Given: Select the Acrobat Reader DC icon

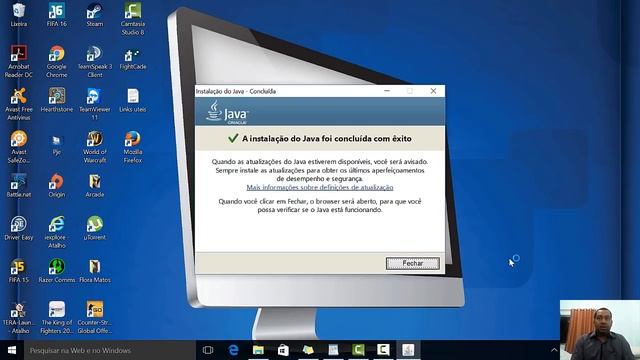Looking at the screenshot, I should pos(19,62).
